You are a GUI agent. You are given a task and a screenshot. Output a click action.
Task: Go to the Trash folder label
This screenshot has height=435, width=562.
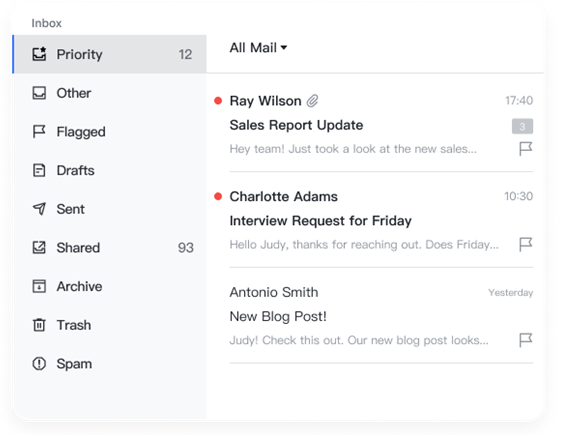(x=74, y=325)
